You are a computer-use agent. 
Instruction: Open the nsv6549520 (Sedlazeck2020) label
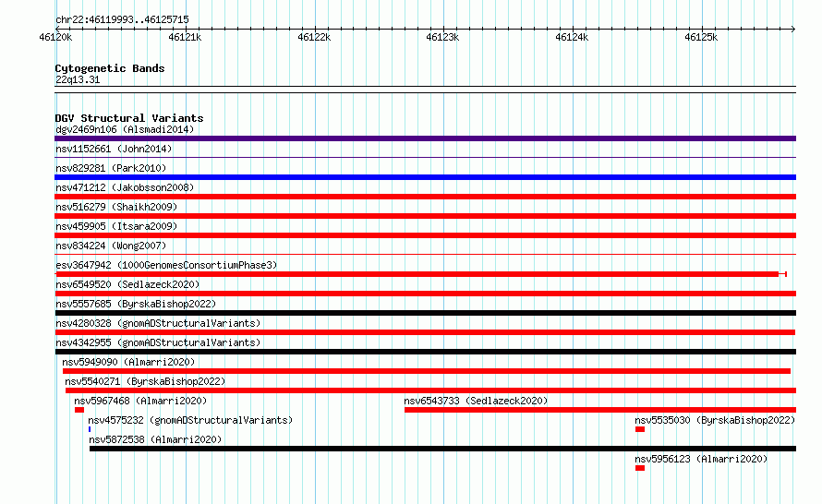(127, 284)
